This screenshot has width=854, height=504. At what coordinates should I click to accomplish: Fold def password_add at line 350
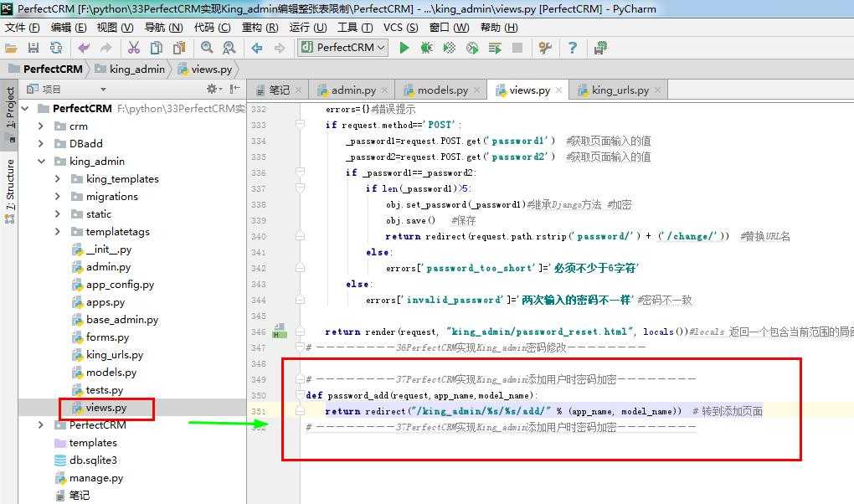click(300, 395)
